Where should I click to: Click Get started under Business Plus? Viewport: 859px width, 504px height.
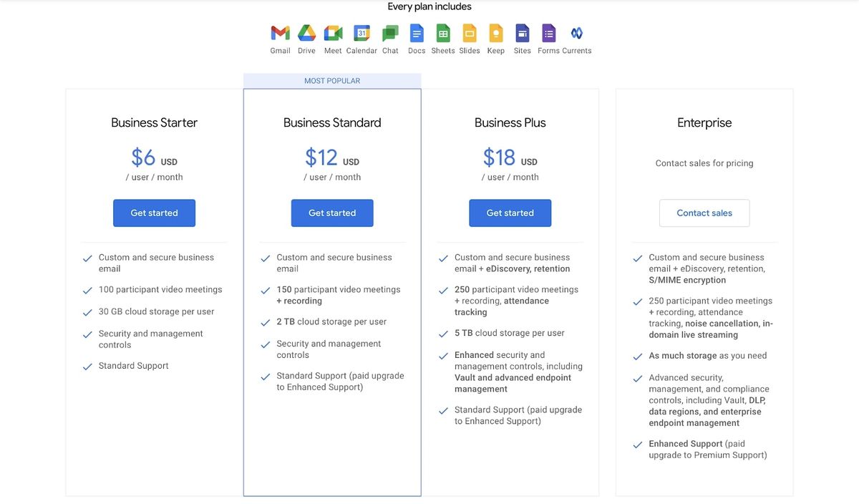[x=510, y=213]
